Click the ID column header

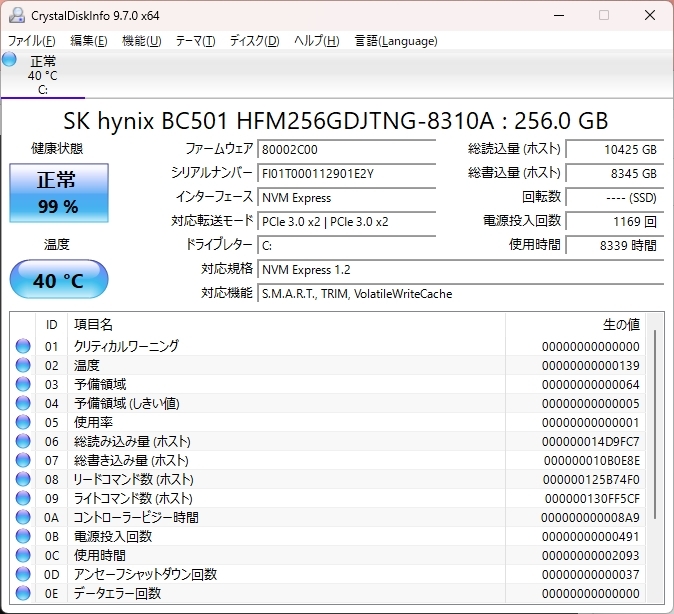click(51, 325)
